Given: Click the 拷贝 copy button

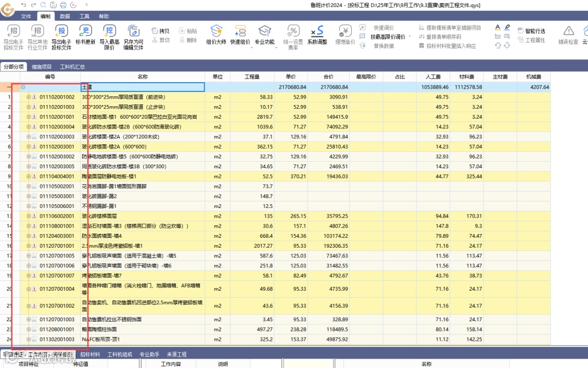Looking at the screenshot, I should click(161, 31).
